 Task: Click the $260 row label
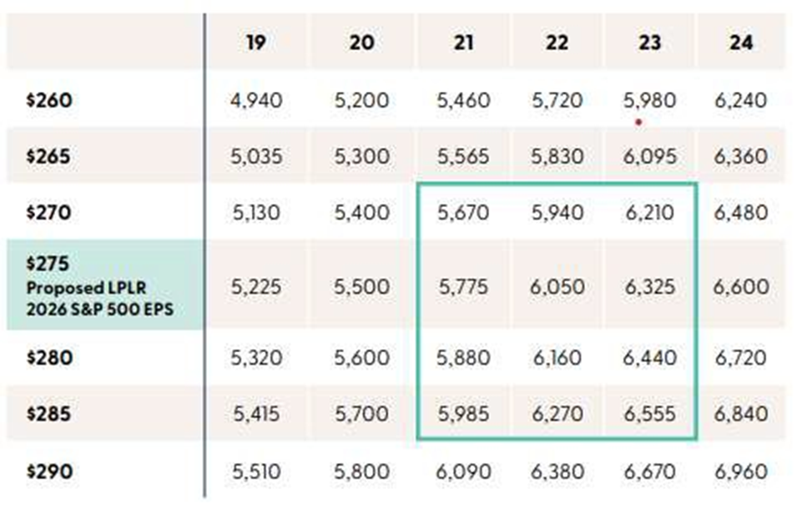(x=49, y=100)
